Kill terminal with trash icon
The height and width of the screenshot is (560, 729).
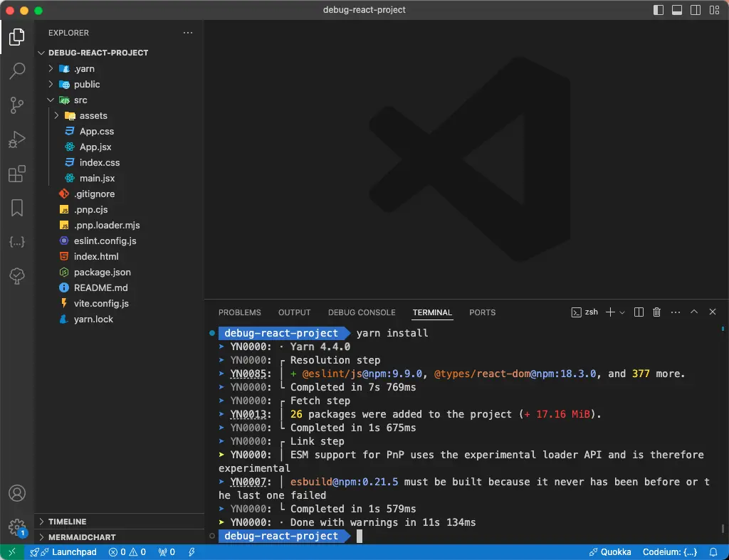point(657,312)
